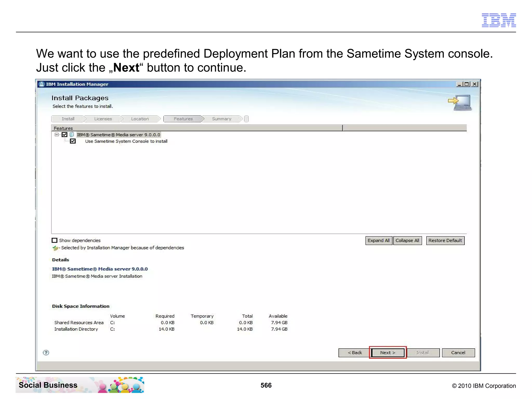Viewport: 532px width, 399px height.
Task: Go to the Location wizard step
Action: [140, 119]
